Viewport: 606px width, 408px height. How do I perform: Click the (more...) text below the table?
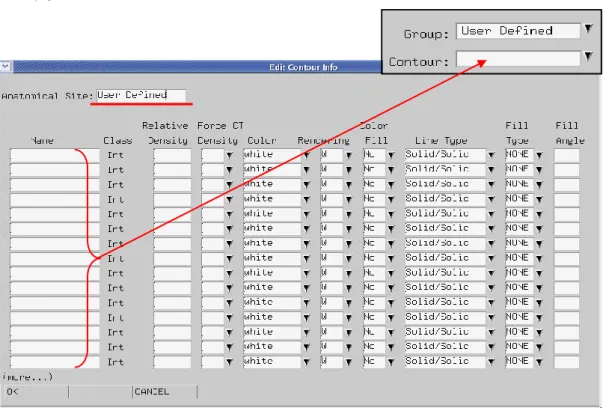tap(27, 377)
